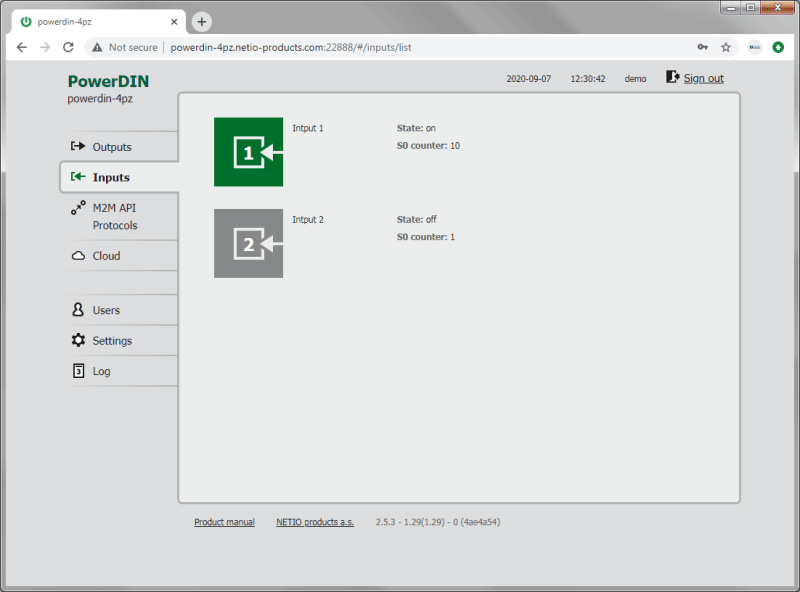Click the browser back arrow

[22, 46]
